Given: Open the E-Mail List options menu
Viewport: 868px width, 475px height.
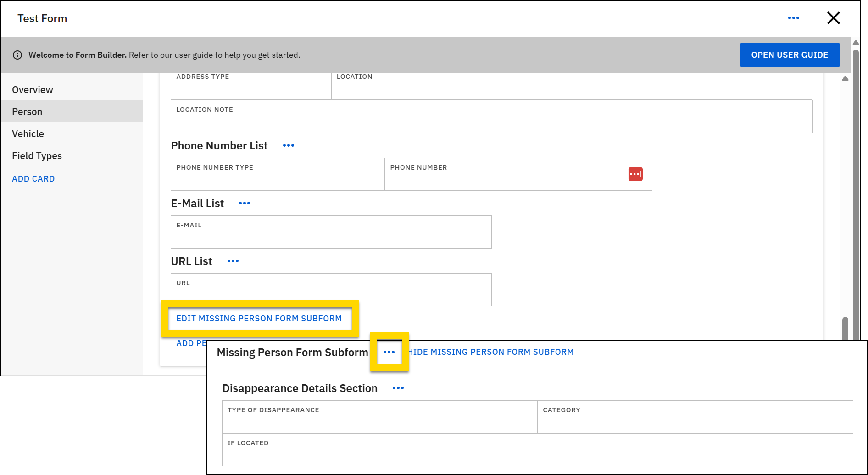Looking at the screenshot, I should 244,203.
